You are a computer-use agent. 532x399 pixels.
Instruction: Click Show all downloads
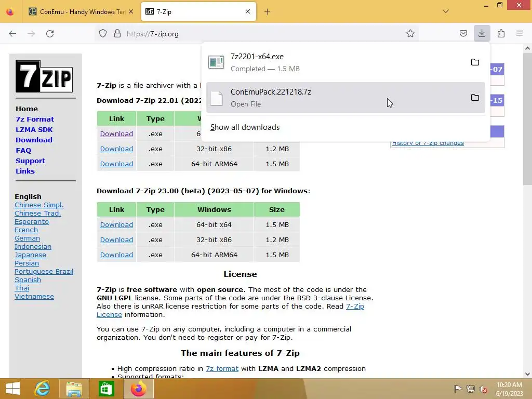(245, 127)
